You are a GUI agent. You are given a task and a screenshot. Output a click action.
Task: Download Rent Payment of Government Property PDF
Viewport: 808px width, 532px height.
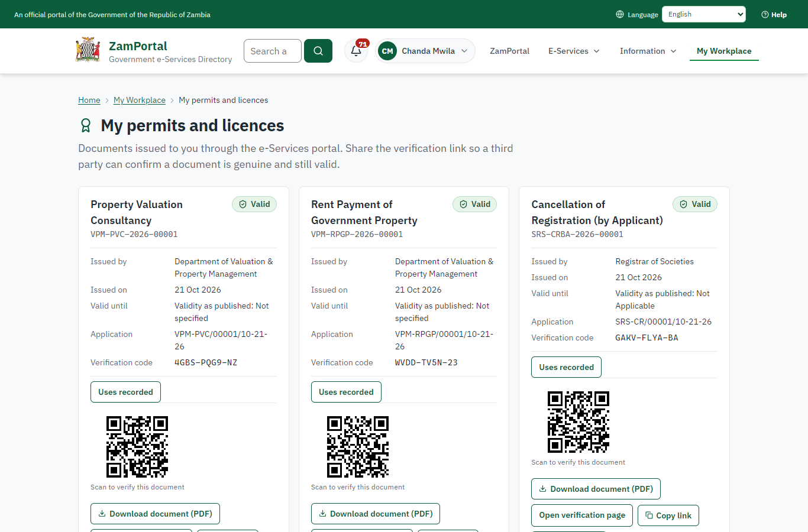(x=376, y=514)
